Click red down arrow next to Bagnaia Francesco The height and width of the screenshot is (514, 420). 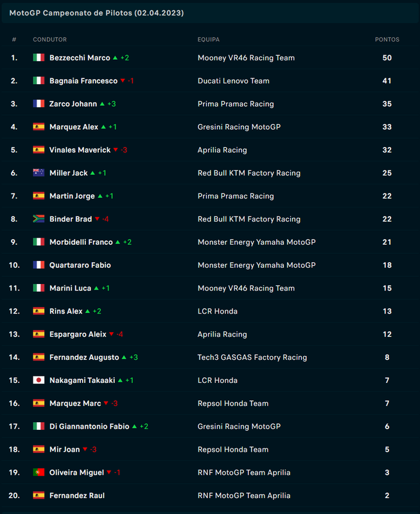click(x=123, y=81)
